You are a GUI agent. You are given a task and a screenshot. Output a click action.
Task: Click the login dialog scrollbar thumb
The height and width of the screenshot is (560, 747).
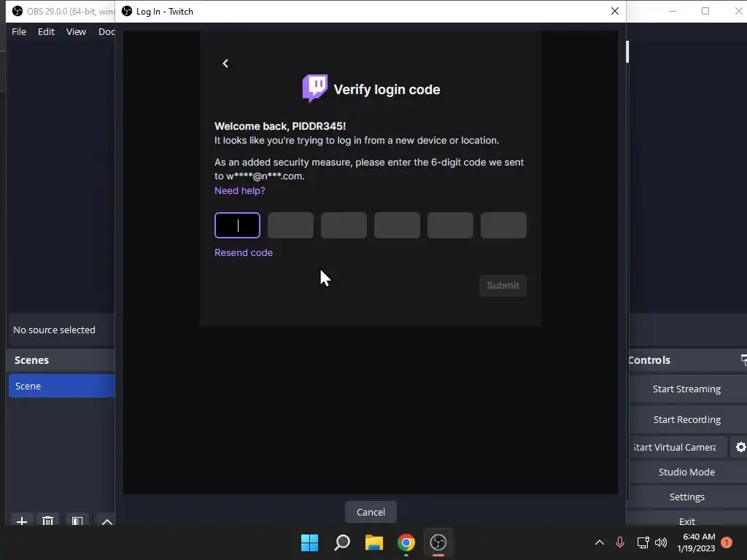(627, 52)
